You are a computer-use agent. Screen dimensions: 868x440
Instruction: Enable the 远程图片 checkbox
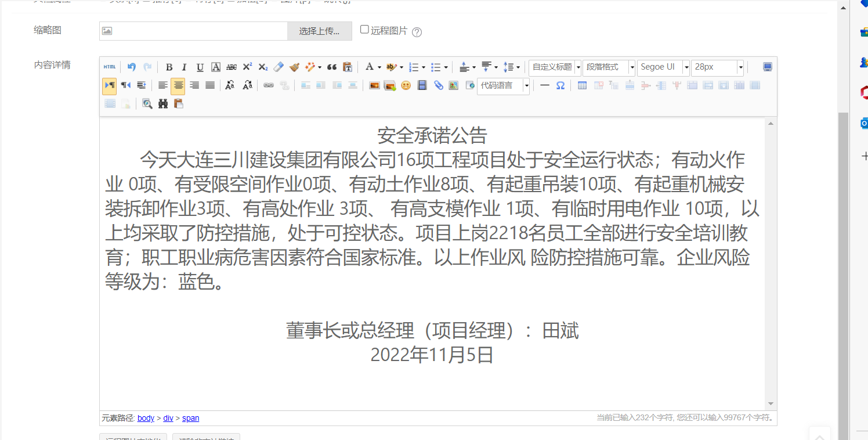point(364,30)
